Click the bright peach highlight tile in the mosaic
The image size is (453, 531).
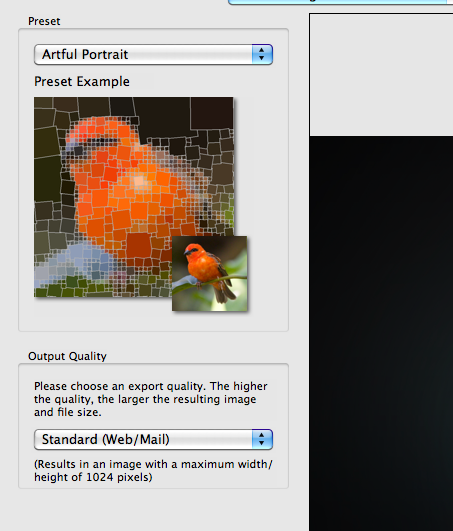138,181
